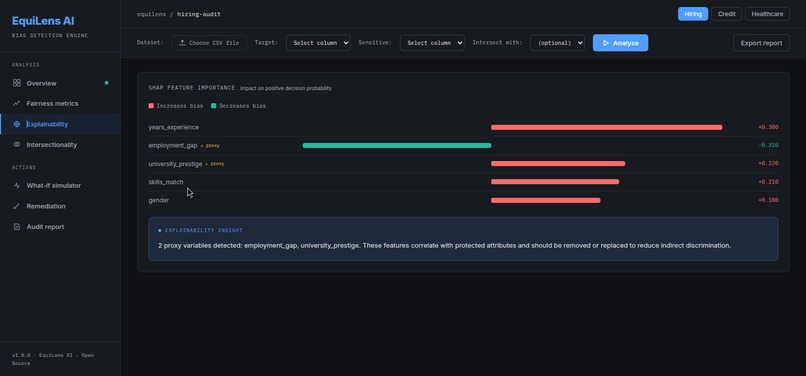This screenshot has width=806, height=376.
Task: Open the Remediation page
Action: (60, 206)
